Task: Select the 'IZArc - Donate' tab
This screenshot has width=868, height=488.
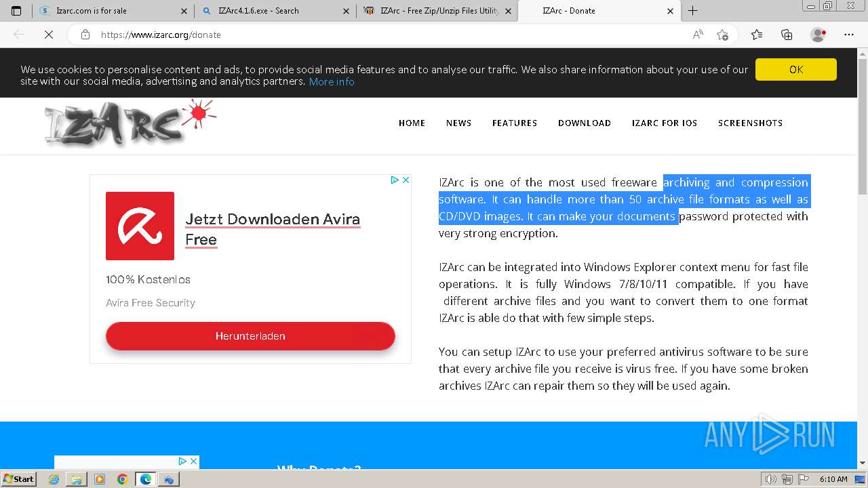Action: coord(599,11)
